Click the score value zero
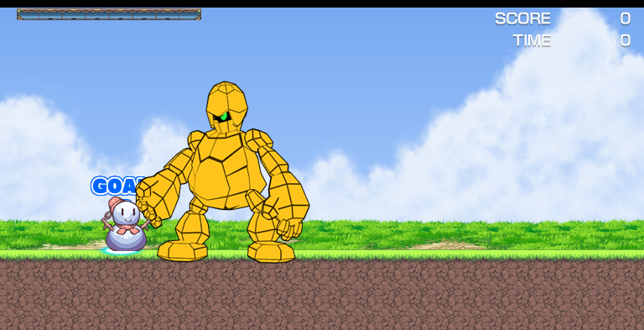Viewport: 644px width, 330px height. click(625, 18)
